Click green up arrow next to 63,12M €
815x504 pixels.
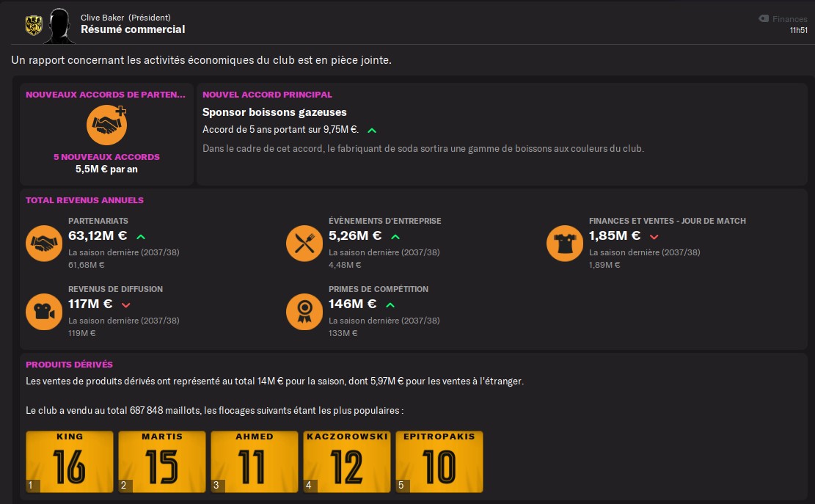click(141, 237)
